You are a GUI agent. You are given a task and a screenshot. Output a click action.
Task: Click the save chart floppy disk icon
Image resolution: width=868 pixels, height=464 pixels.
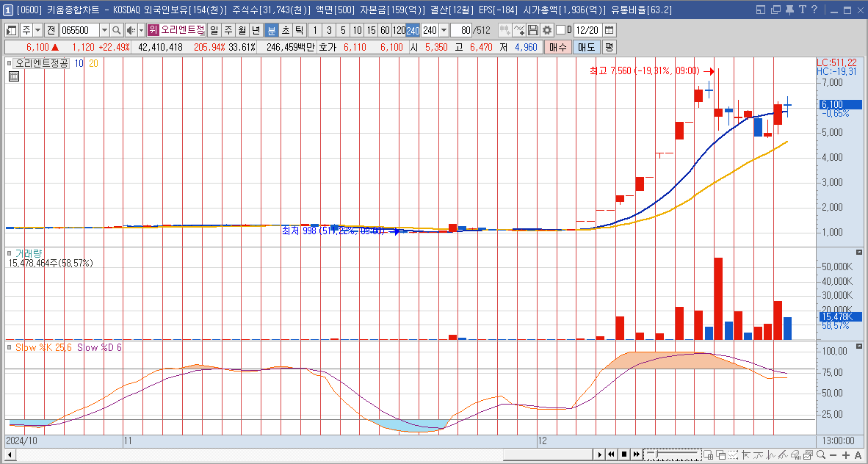533,30
